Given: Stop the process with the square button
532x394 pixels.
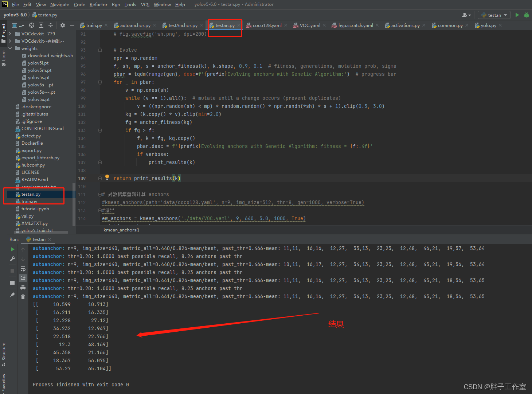Looking at the screenshot, I should pyautogui.click(x=12, y=270).
